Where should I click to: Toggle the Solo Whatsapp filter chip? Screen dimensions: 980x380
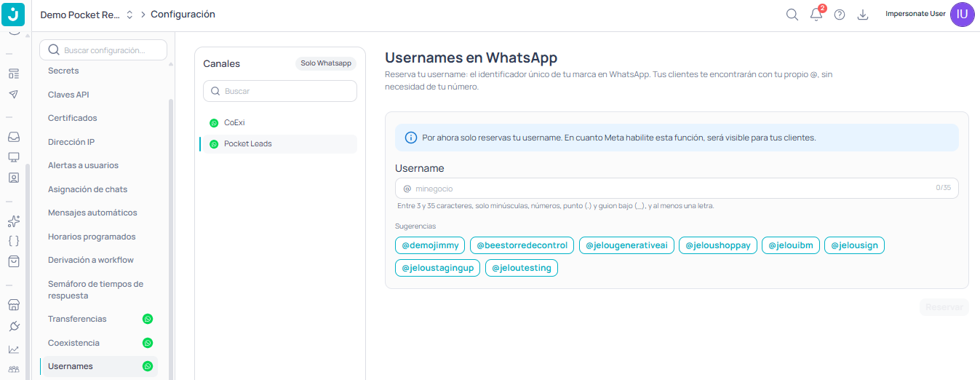326,63
